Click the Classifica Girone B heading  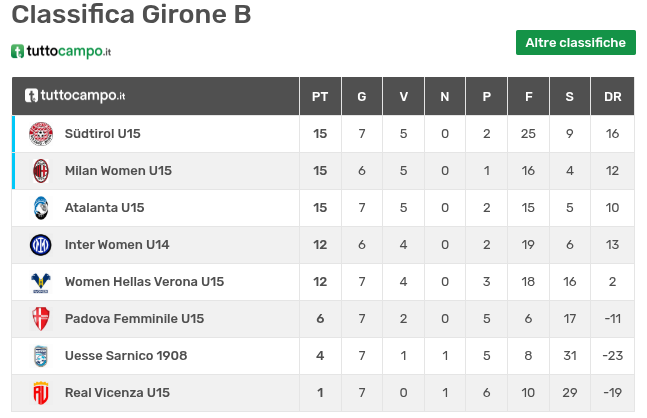pos(131,15)
